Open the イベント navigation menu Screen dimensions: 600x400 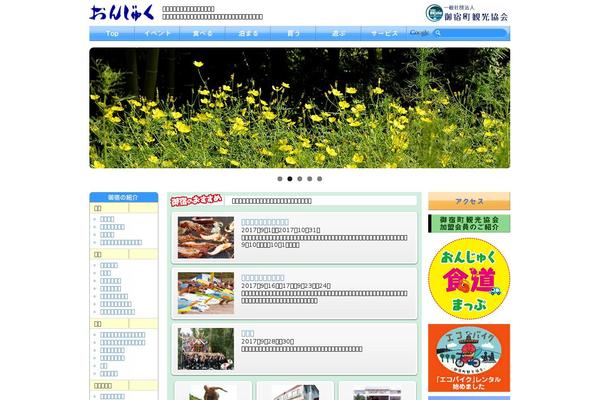(157, 33)
